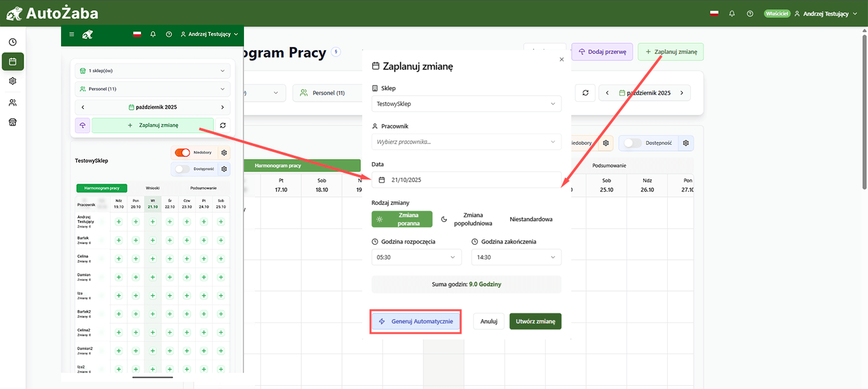Open the users icon in left sidebar
This screenshot has height=389, width=868.
point(13,102)
